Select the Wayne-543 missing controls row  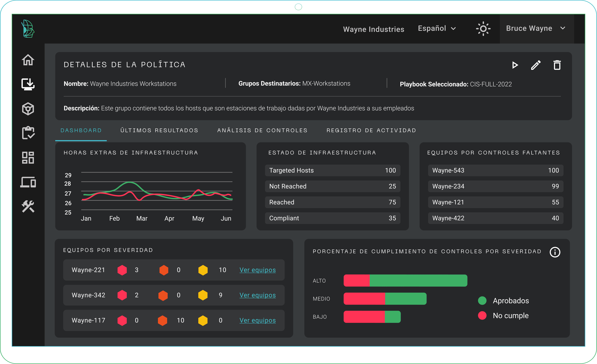point(496,170)
